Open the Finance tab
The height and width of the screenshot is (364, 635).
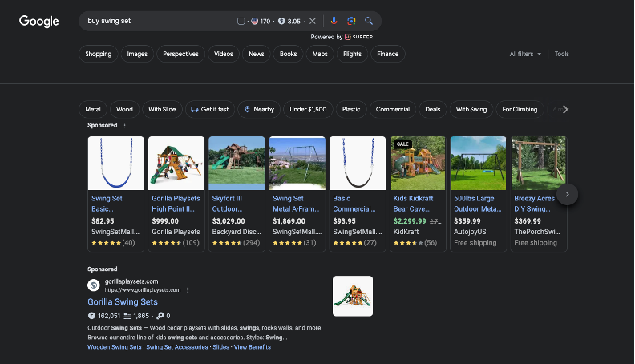(388, 54)
